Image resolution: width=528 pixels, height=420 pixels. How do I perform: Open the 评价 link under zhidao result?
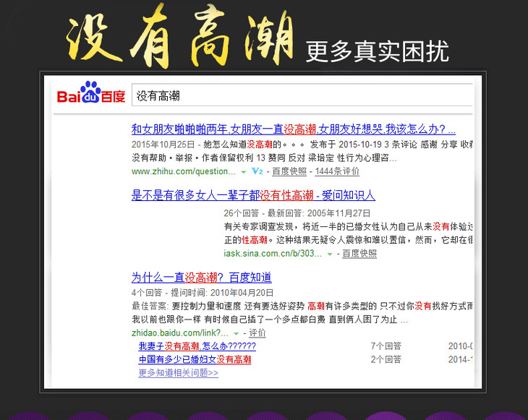[x=257, y=333]
